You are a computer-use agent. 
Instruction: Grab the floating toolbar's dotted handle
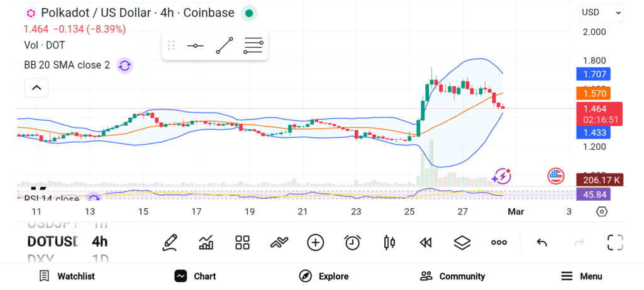pyautogui.click(x=172, y=45)
